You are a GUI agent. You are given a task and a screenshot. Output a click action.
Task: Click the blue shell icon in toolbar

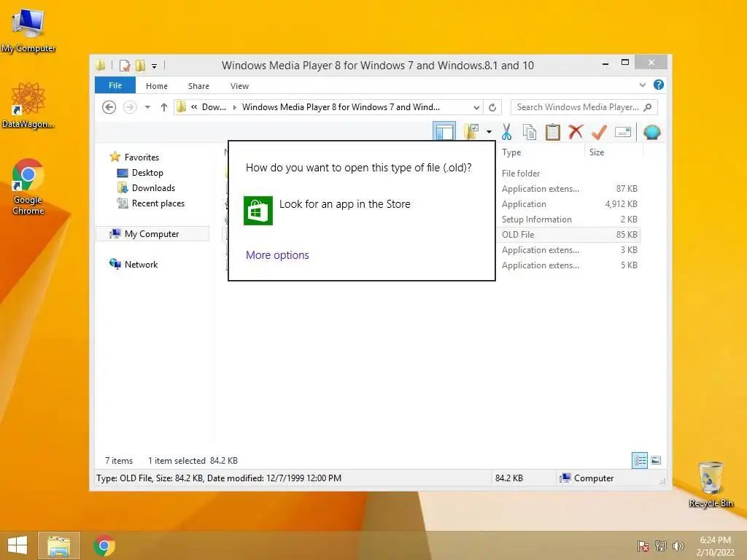651,132
